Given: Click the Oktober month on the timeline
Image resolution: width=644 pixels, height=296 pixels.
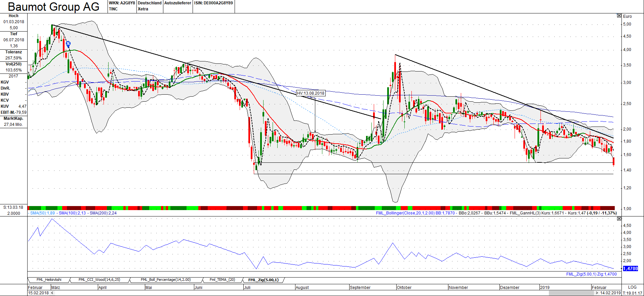Looking at the screenshot, I should (404, 288).
